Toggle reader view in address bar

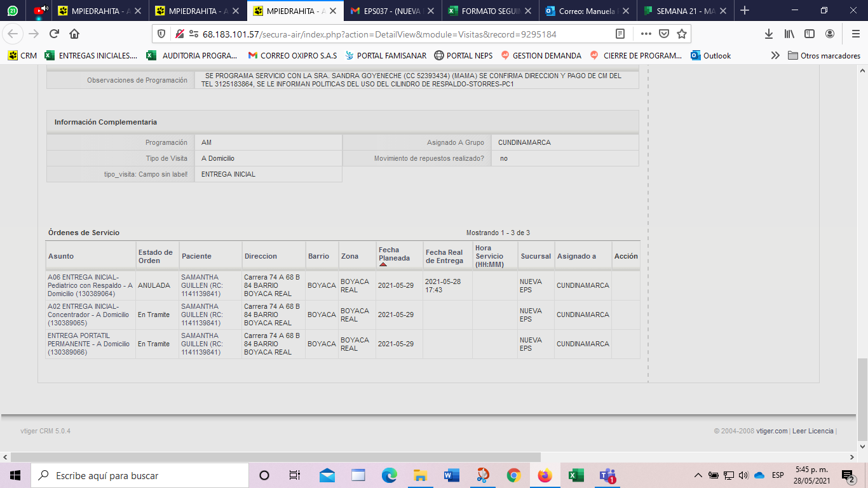(620, 34)
